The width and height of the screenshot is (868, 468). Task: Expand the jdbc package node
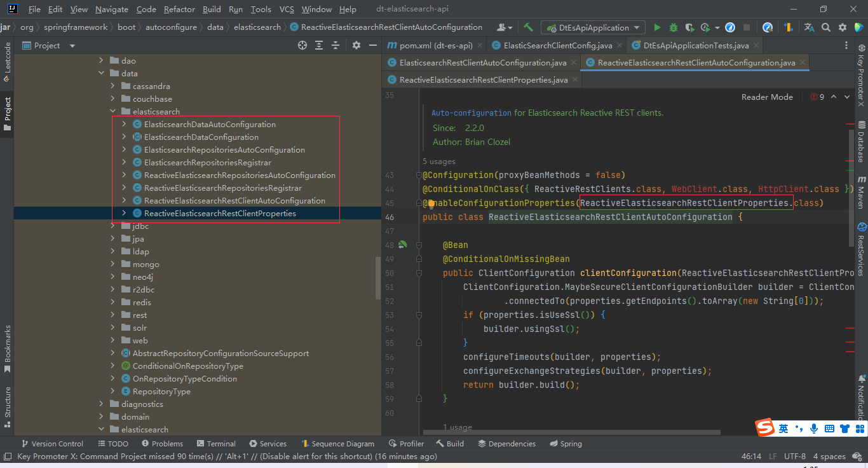coord(112,226)
